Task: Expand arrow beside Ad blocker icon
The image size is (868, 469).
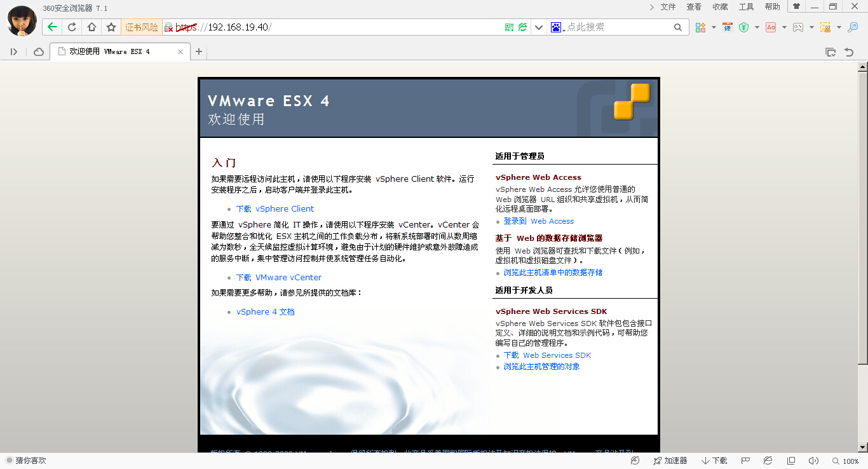Action: coord(784,27)
